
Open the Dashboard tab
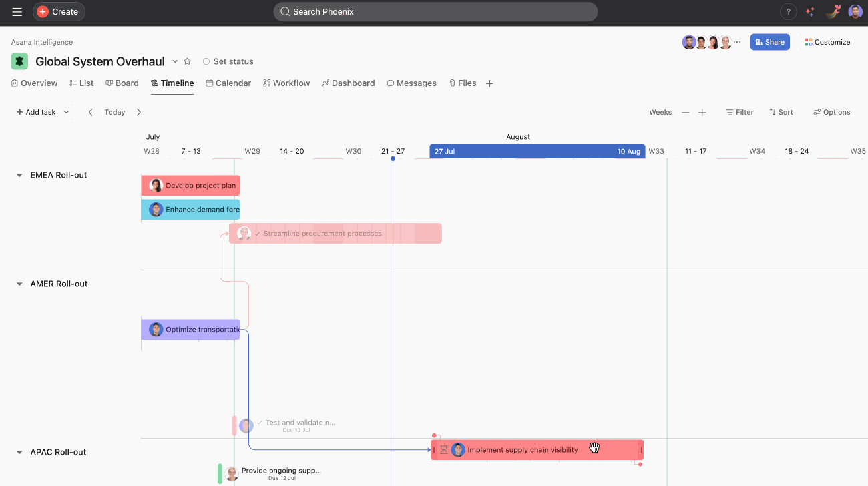coord(349,83)
